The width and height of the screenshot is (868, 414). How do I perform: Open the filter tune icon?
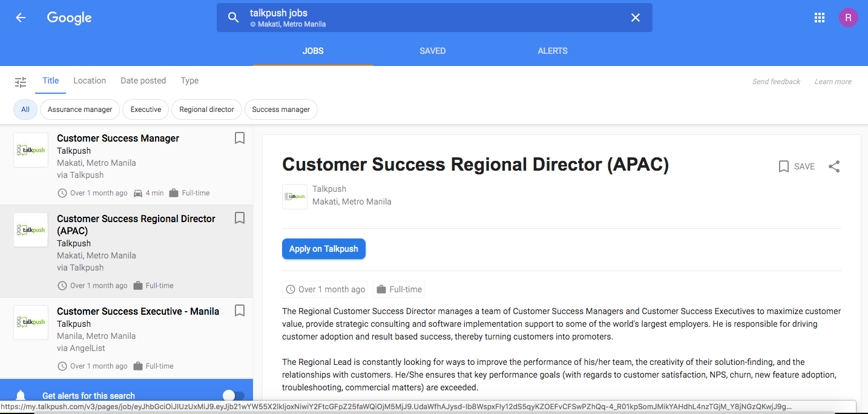21,82
